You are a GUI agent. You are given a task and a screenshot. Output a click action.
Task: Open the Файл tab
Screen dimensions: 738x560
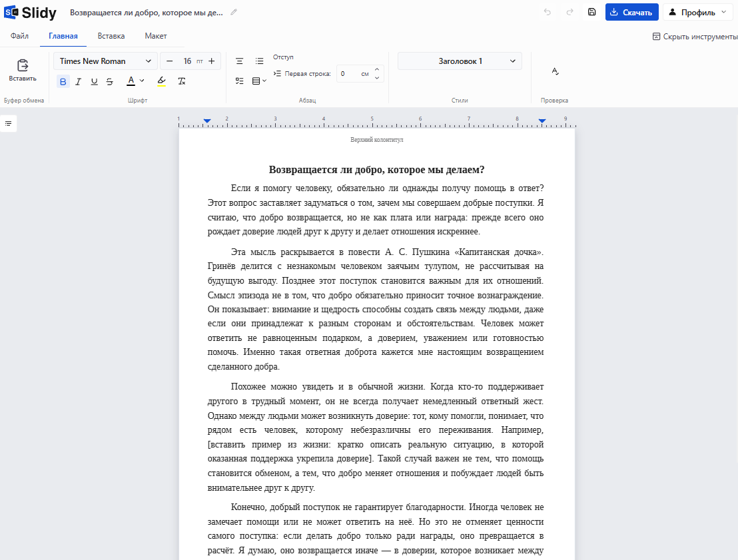pyautogui.click(x=20, y=36)
